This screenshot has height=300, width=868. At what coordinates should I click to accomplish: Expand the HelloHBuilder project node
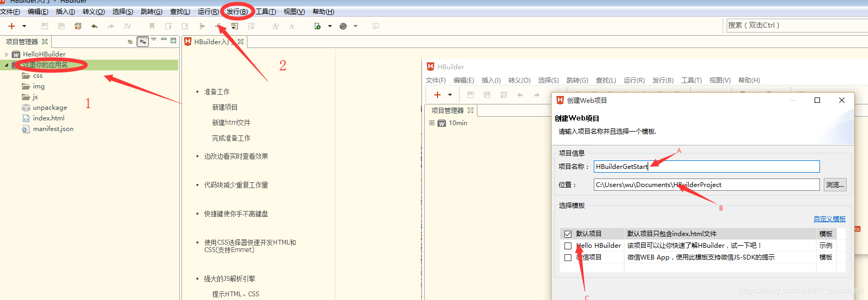point(6,54)
